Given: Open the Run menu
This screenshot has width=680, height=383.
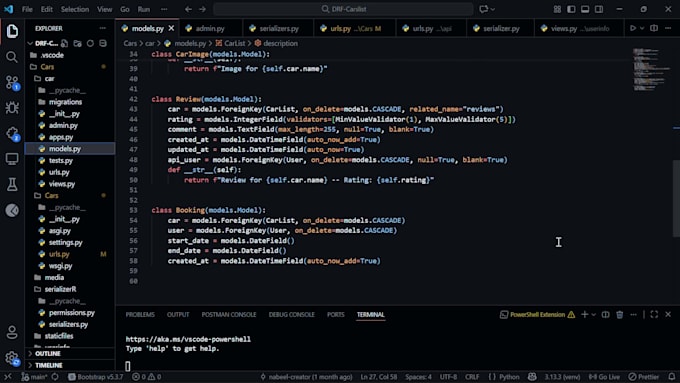Looking at the screenshot, I should (144, 9).
